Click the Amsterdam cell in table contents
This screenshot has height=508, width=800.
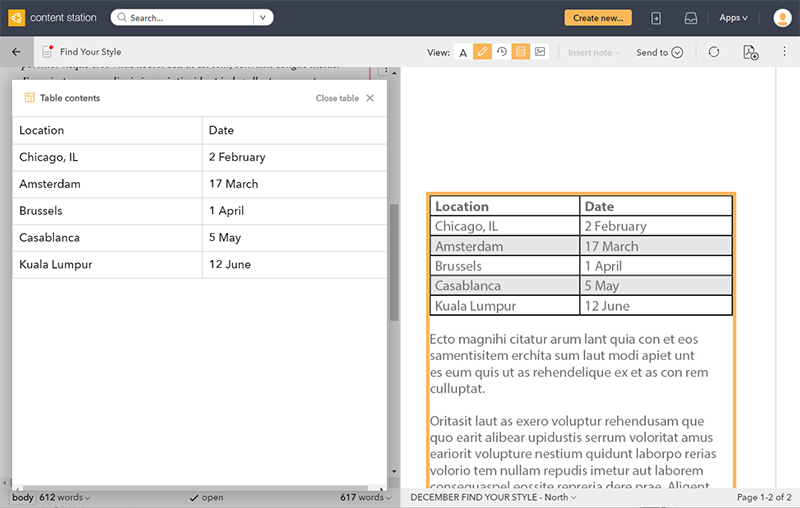point(50,184)
